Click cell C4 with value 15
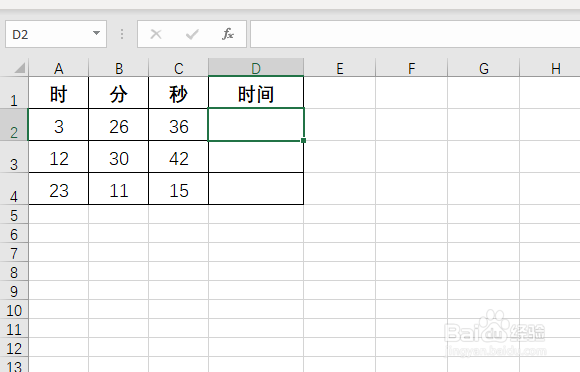Viewport: 580px width, 372px height. tap(178, 189)
